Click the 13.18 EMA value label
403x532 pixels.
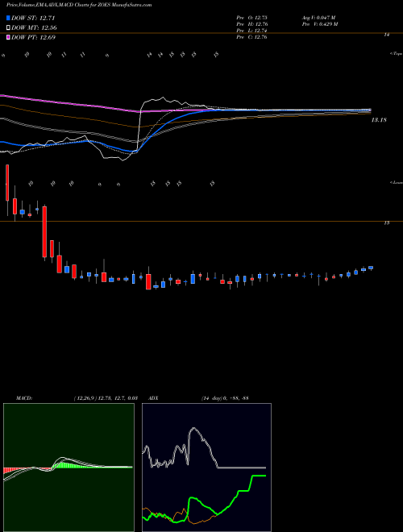(x=379, y=120)
